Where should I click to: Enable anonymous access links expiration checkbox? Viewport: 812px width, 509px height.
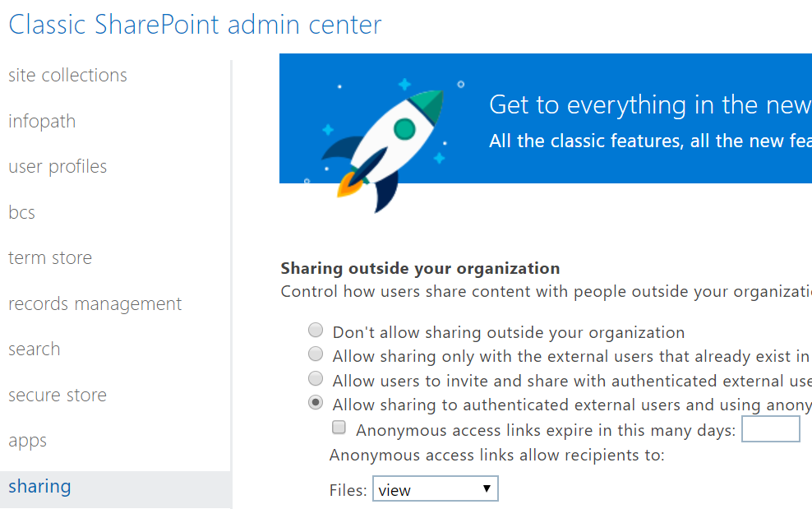(339, 428)
